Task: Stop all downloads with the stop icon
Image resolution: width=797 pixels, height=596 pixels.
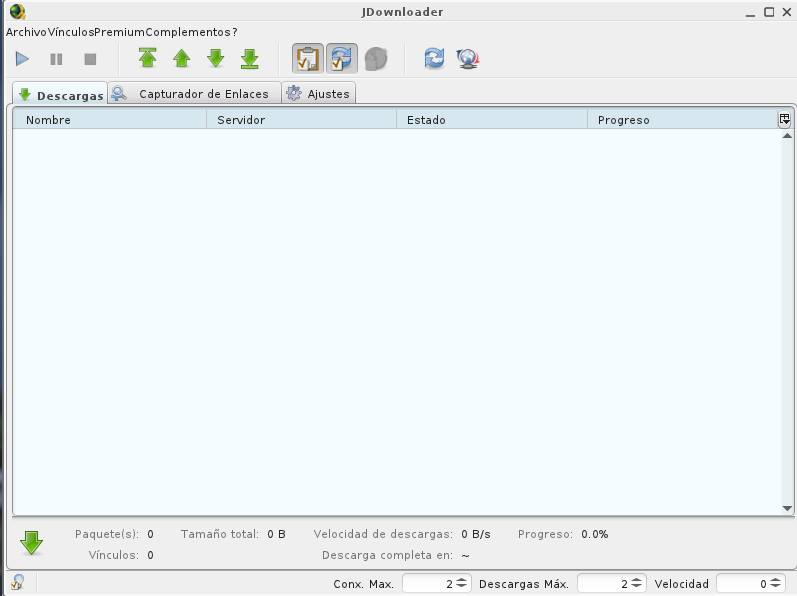Action: (90, 59)
